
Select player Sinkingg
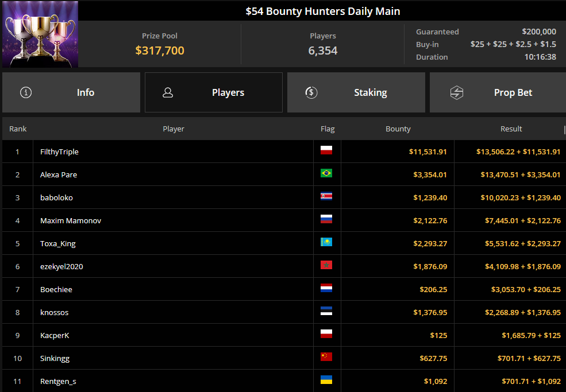(x=55, y=359)
